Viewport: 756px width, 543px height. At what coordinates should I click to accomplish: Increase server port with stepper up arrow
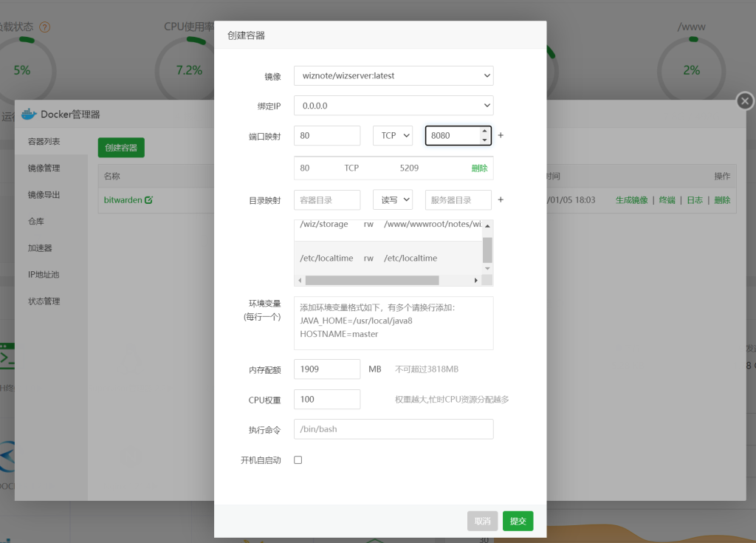(484, 132)
